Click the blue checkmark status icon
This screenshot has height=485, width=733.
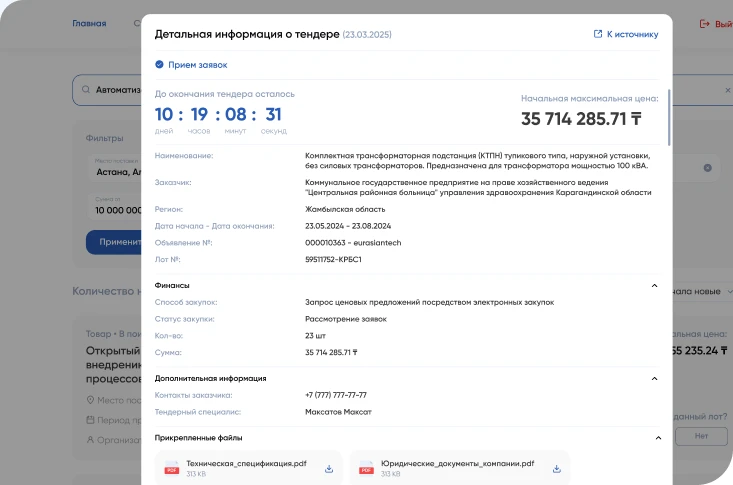tap(159, 65)
